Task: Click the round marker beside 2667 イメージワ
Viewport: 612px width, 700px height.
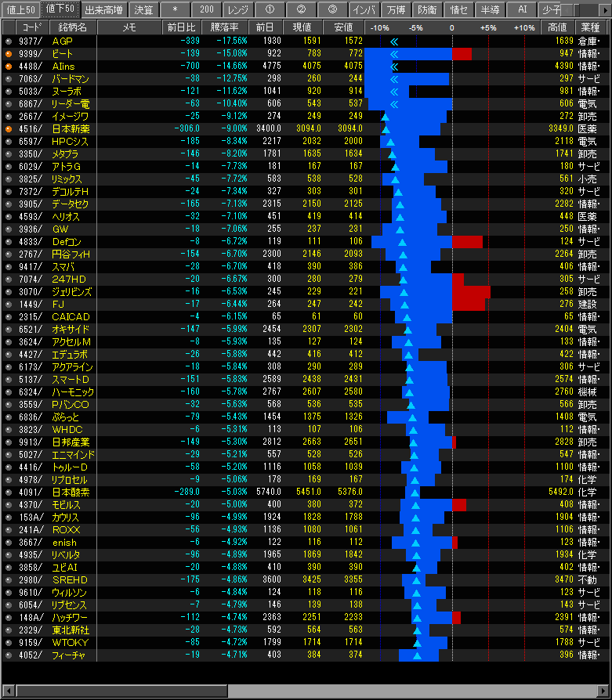Action: (9, 117)
